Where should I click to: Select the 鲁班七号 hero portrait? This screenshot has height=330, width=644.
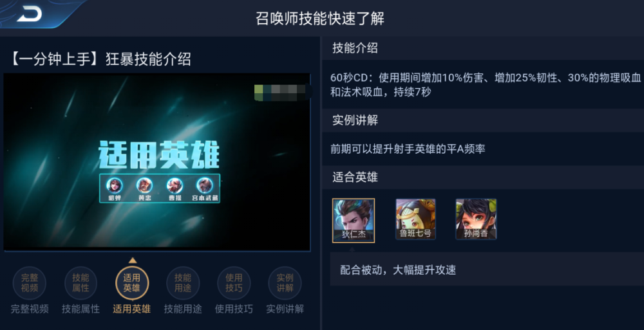coord(415,219)
